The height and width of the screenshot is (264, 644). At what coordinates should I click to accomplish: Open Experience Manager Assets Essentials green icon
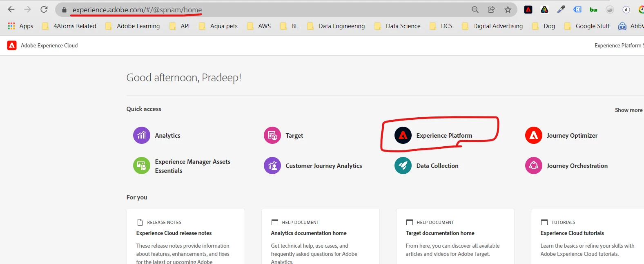pyautogui.click(x=142, y=166)
